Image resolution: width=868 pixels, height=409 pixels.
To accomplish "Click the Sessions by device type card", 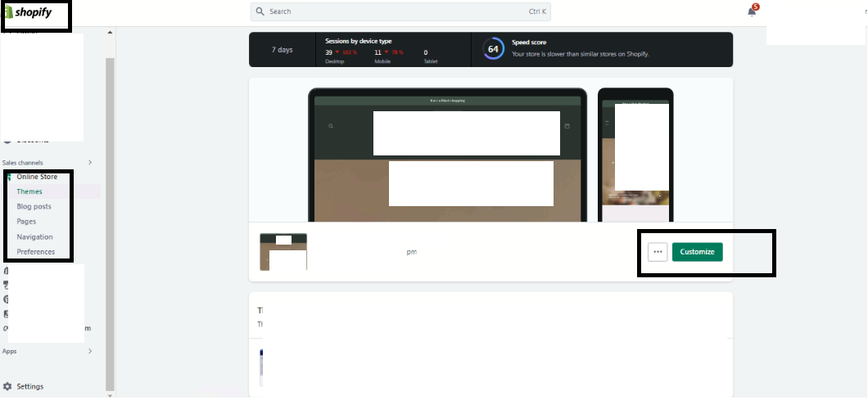I will [x=393, y=49].
